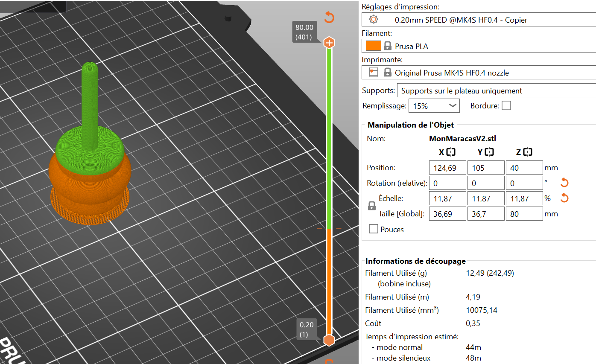Click the plus handle atop layer slider
The image size is (596, 364).
point(329,43)
